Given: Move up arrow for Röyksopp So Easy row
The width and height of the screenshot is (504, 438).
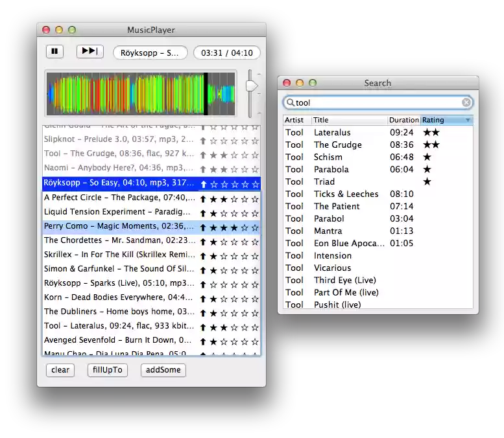Looking at the screenshot, I should pyautogui.click(x=203, y=184).
